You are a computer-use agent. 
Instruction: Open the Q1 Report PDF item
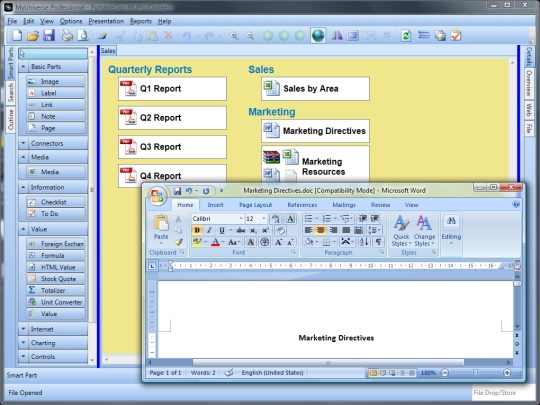tap(172, 89)
